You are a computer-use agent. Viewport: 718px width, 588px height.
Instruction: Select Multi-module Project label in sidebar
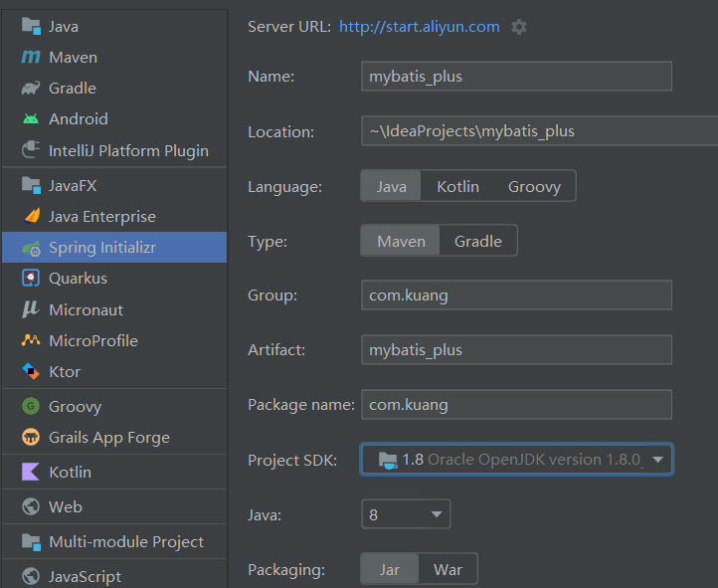(x=126, y=542)
